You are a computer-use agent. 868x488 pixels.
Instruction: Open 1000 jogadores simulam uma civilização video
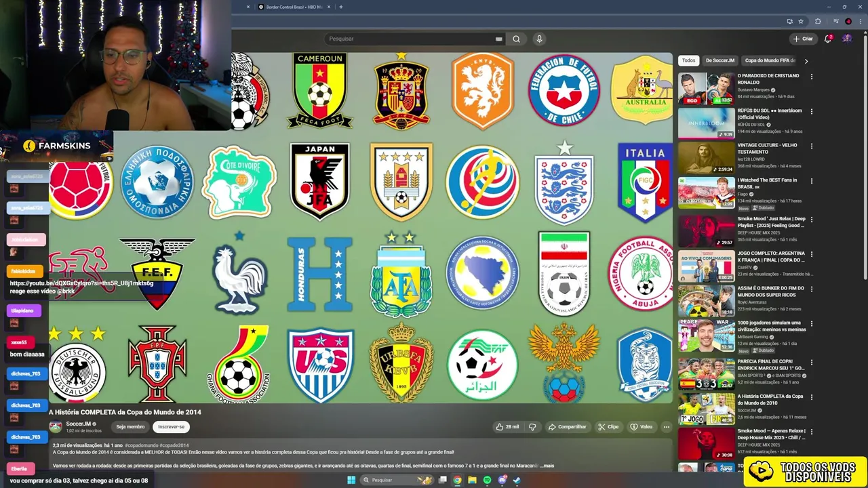pos(706,335)
